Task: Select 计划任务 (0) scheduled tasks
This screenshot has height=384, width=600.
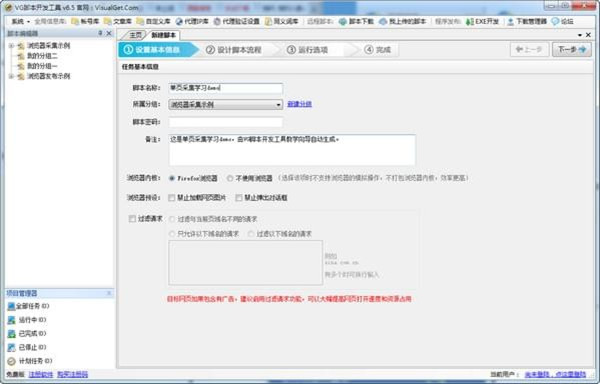Action: [x=30, y=361]
